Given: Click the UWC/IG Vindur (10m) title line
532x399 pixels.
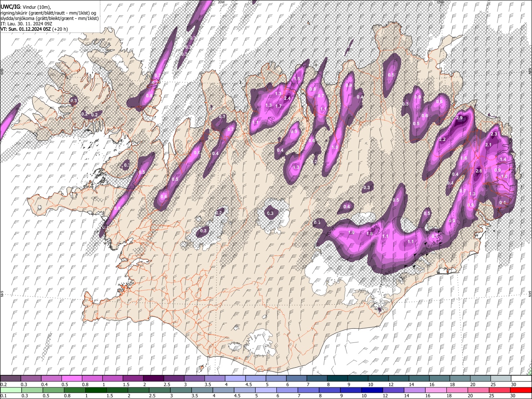Looking at the screenshot, I should 26,7.
